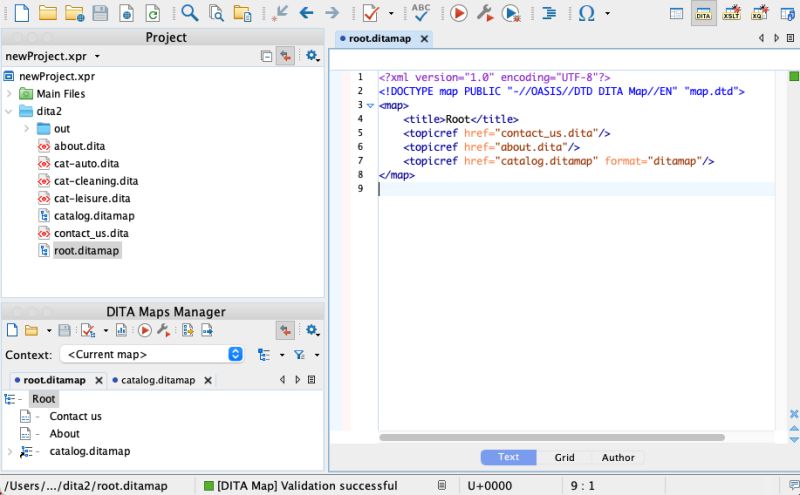The image size is (800, 495).
Task: Toggle Link with Editor in DITA Maps Manager
Action: (x=286, y=331)
